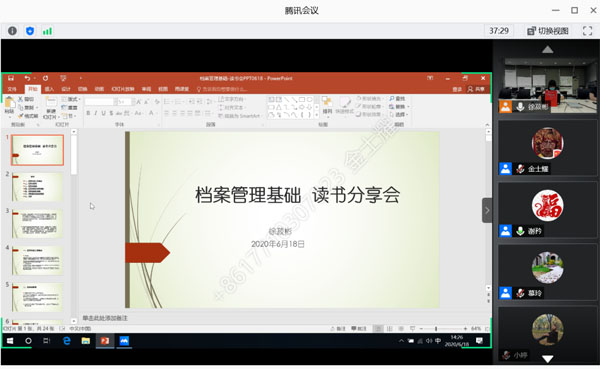Viewport: 600px width, 369px height.
Task: Click the Bold icon in PowerPoint ribbon
Action: (x=88, y=113)
